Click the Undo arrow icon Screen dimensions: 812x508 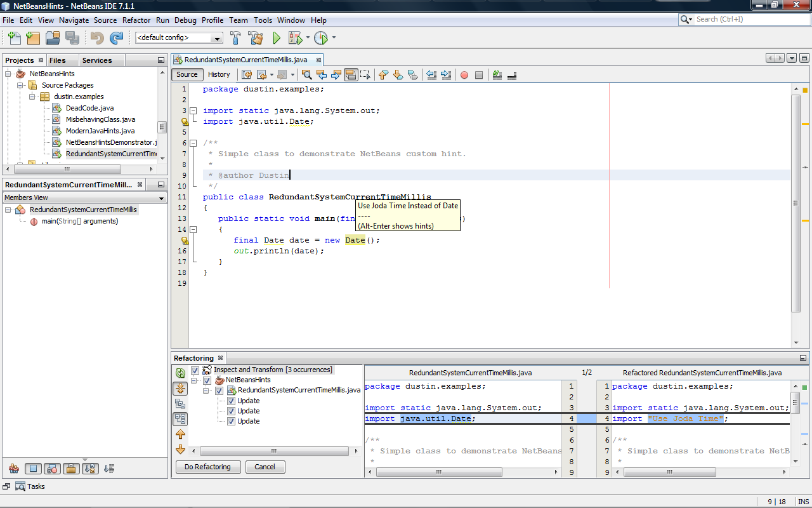[x=97, y=38]
